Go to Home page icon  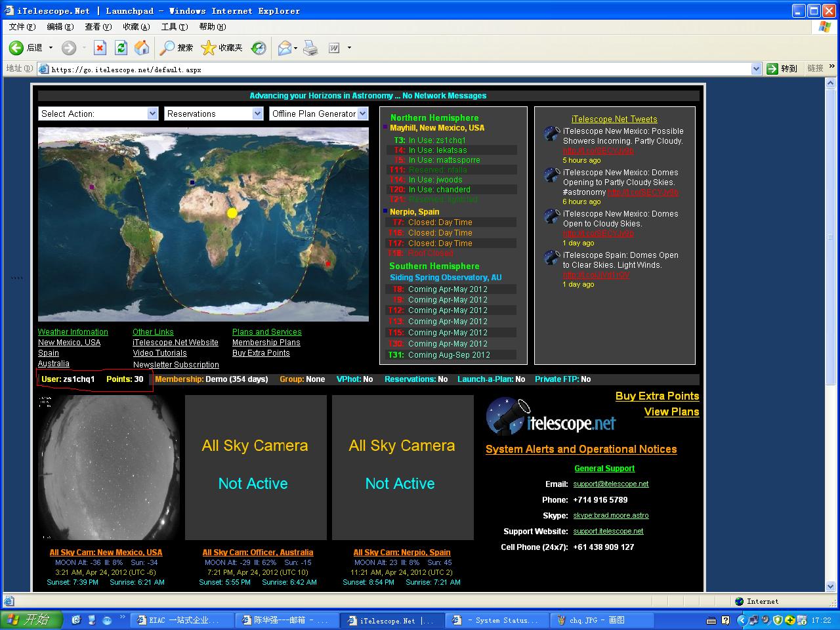point(142,48)
